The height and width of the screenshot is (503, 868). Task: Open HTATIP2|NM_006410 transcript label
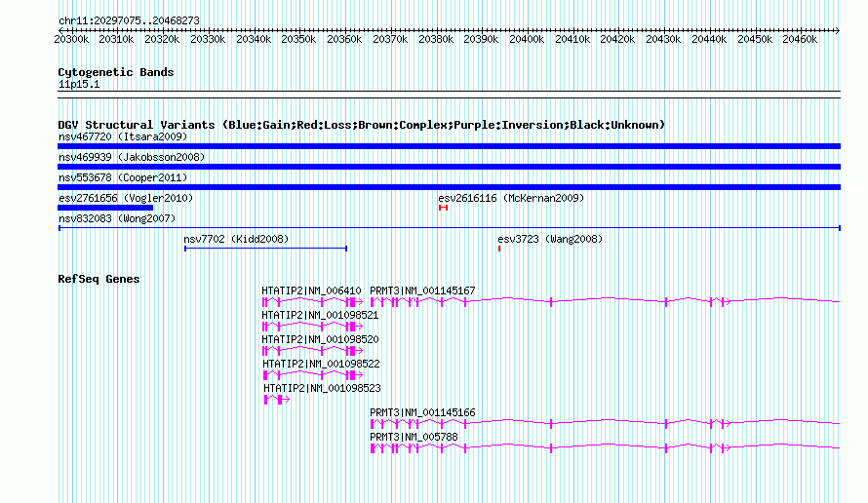(311, 290)
